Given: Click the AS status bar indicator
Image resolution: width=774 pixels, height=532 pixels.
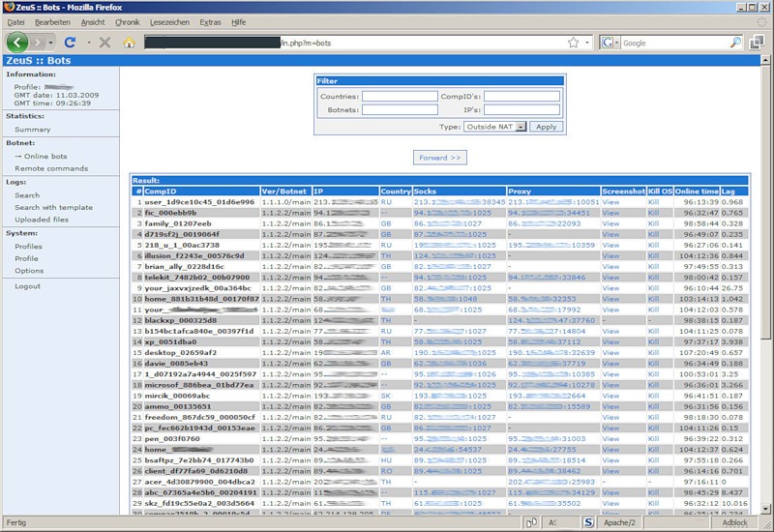Looking at the screenshot, I should [552, 522].
